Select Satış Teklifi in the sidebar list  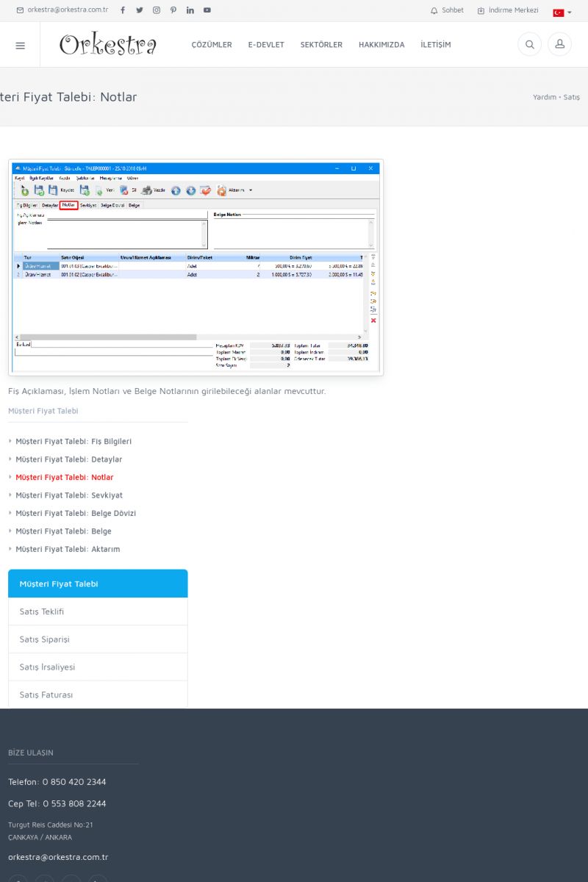point(42,612)
